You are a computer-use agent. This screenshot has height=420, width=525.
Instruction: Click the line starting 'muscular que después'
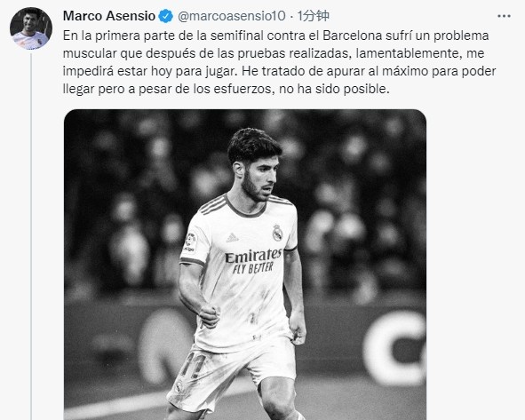274,53
